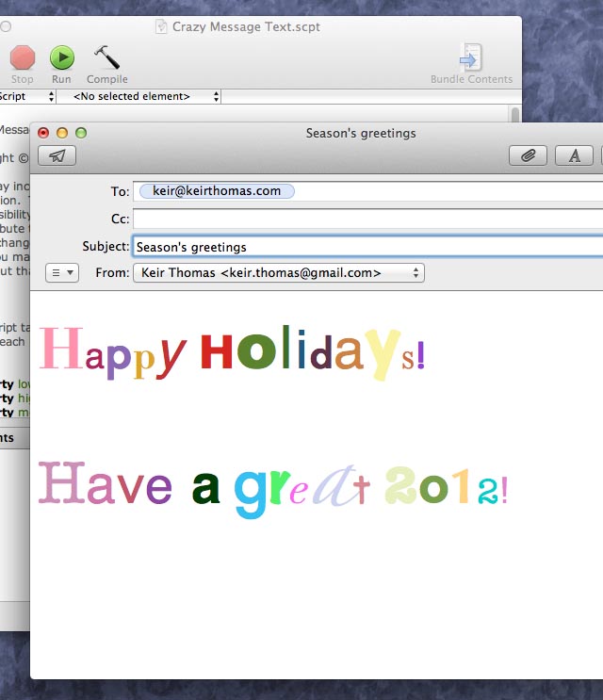Compile the script with the hammer icon
The width and height of the screenshot is (603, 700).
106,58
